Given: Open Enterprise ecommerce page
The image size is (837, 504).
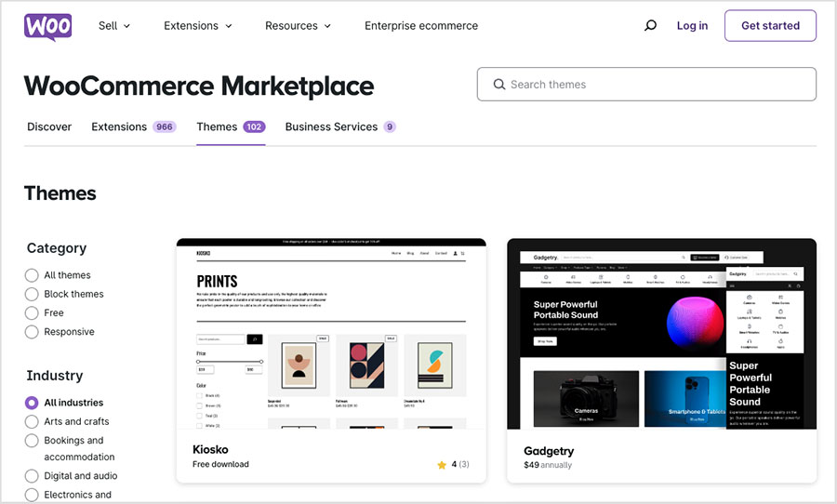Looking at the screenshot, I should (421, 26).
